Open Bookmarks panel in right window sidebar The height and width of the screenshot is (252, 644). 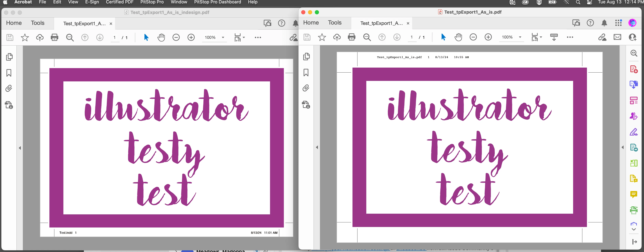306,73
